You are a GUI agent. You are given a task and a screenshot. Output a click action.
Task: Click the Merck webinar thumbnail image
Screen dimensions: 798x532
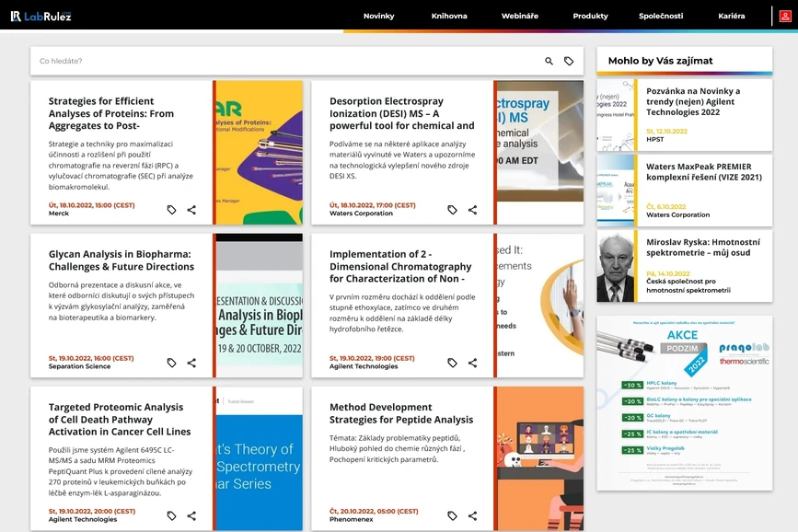click(259, 152)
